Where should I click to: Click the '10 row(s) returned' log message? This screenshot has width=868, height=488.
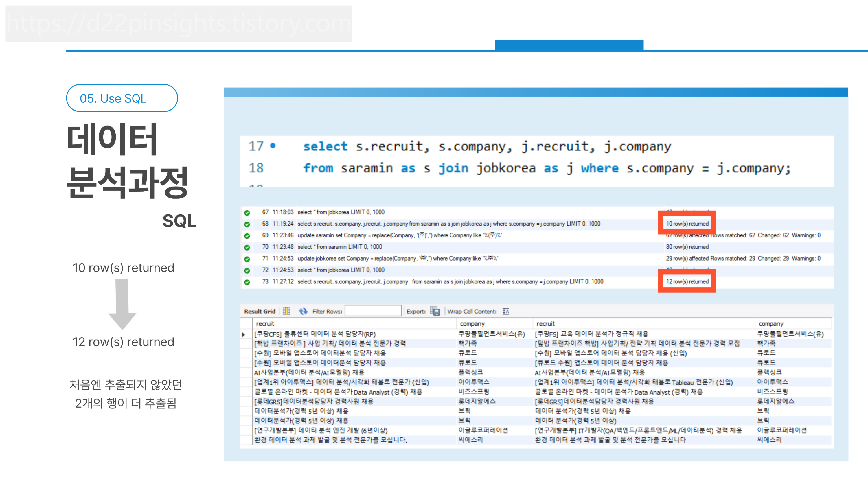point(687,224)
